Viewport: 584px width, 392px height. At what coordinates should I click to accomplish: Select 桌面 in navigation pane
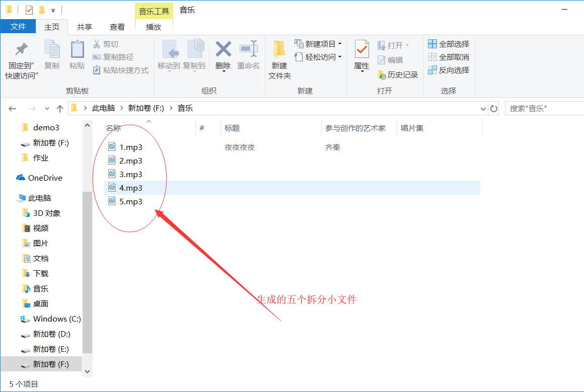35,304
